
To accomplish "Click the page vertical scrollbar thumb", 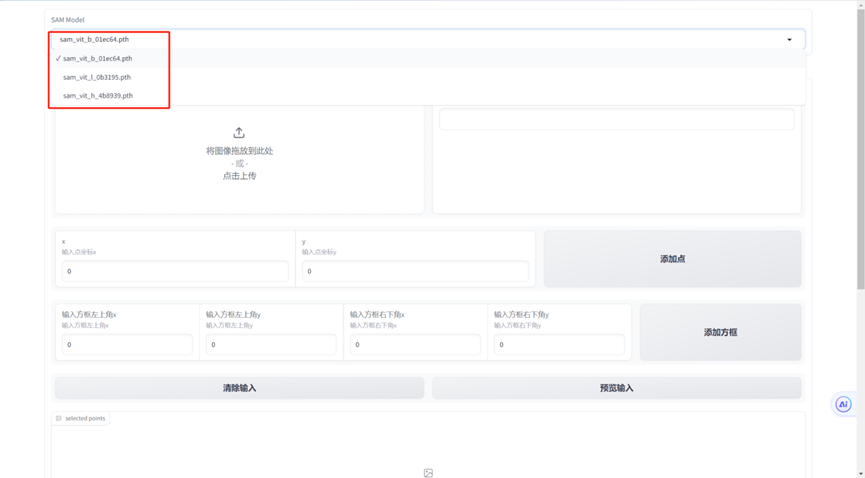I will point(861,149).
